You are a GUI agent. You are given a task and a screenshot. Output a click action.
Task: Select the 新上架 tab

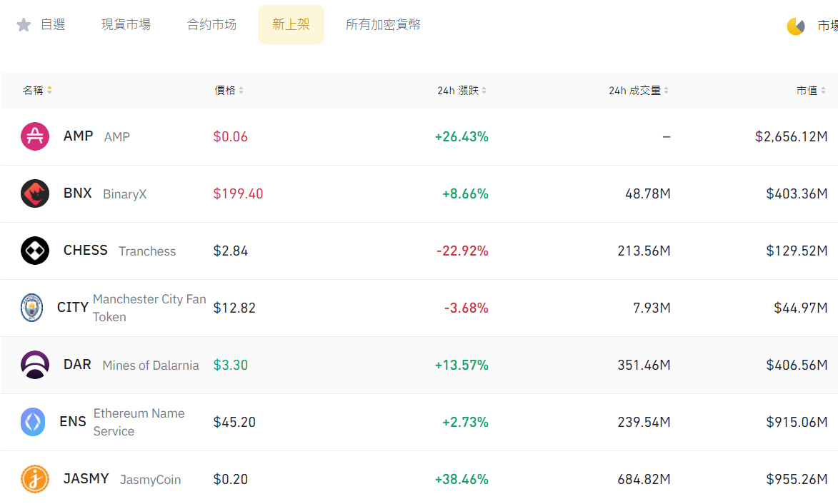click(x=291, y=24)
